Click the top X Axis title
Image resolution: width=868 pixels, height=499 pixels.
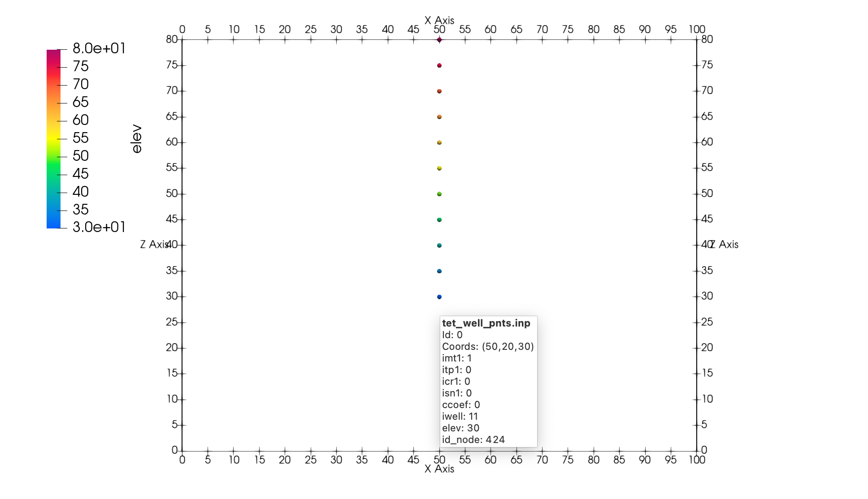click(439, 20)
